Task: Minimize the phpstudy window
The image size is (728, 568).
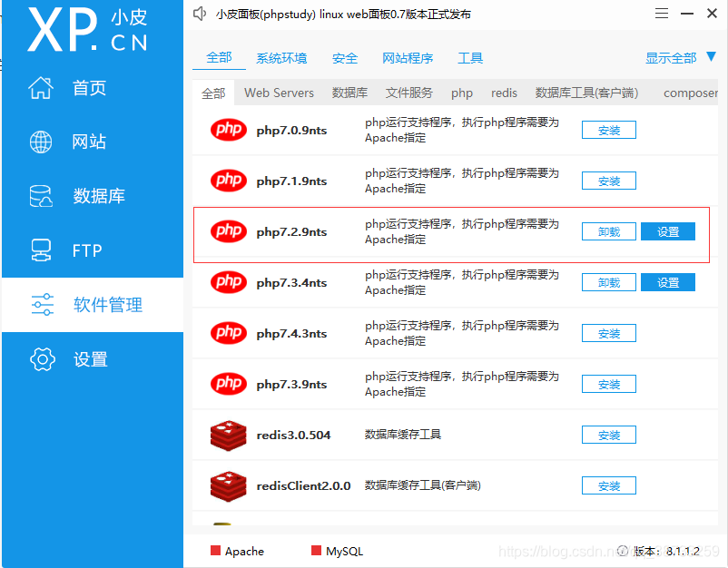Action: click(687, 14)
